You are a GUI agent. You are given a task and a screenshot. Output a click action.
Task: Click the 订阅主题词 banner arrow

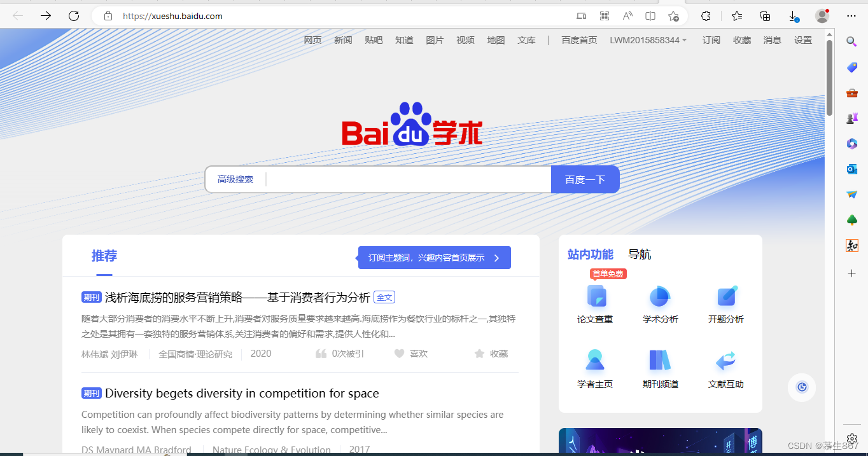(x=497, y=258)
